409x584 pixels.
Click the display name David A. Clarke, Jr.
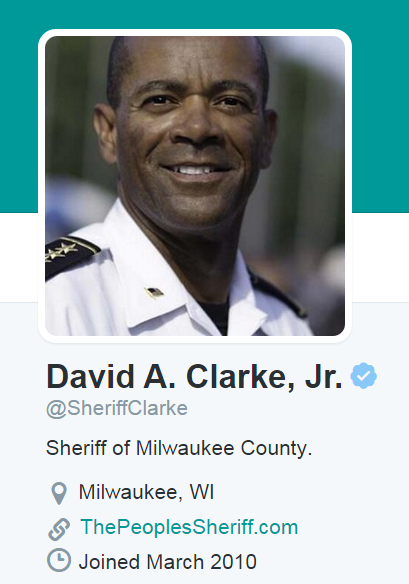coord(194,377)
